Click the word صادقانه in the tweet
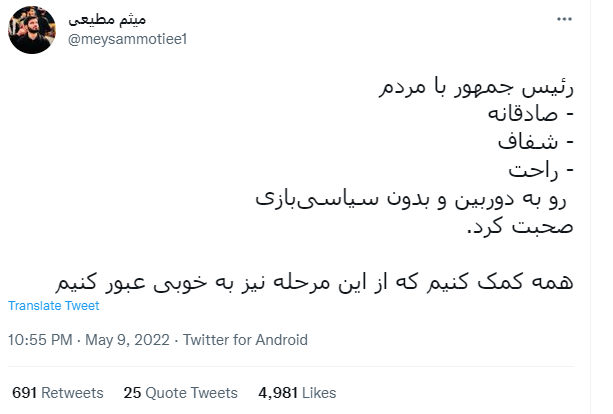The width and height of the screenshot is (613, 414). [x=527, y=115]
